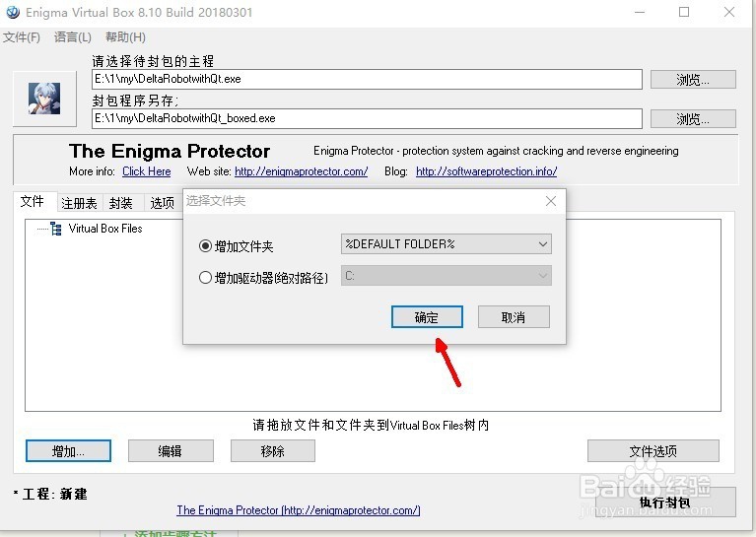Browse for the output boxed file

(693, 119)
